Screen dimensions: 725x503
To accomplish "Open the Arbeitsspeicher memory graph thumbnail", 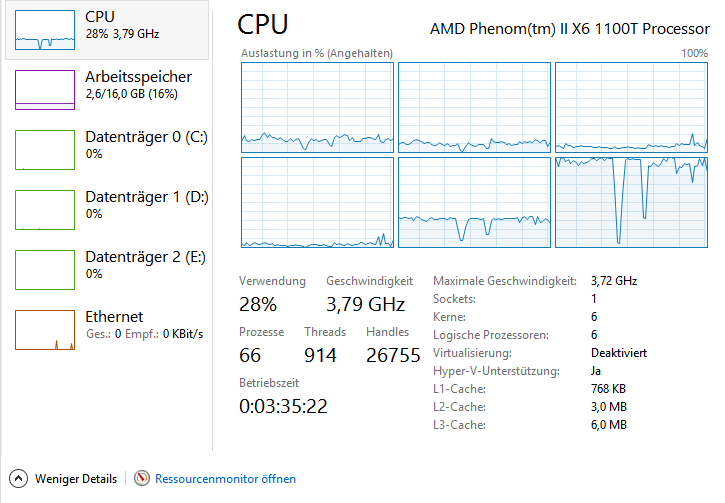I will (45, 90).
